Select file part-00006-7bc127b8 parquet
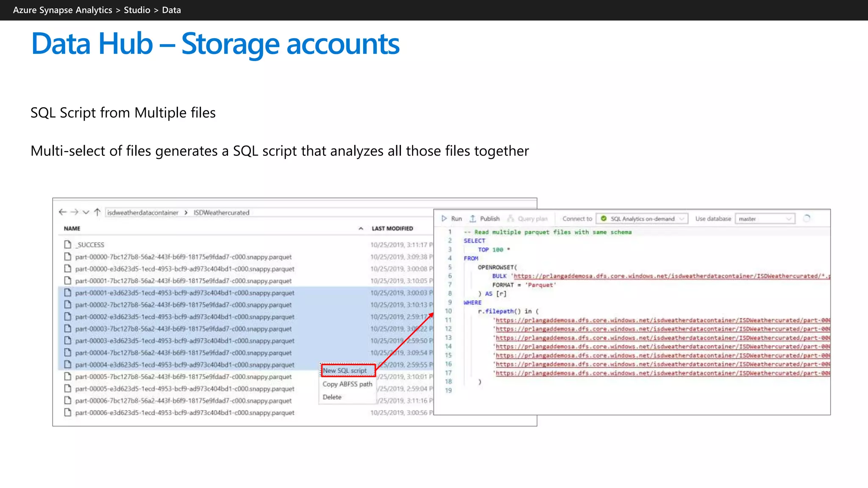Image resolution: width=868 pixels, height=488 pixels. pyautogui.click(x=184, y=401)
